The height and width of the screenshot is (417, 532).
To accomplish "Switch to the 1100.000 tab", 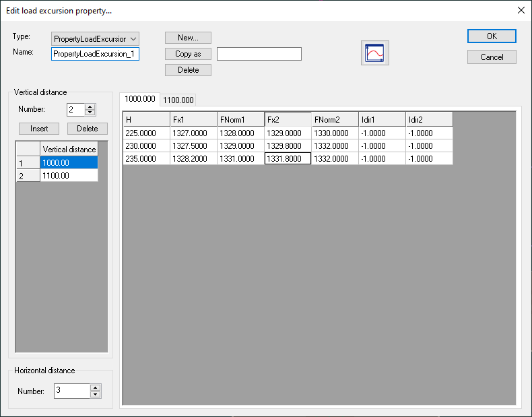I will click(178, 100).
